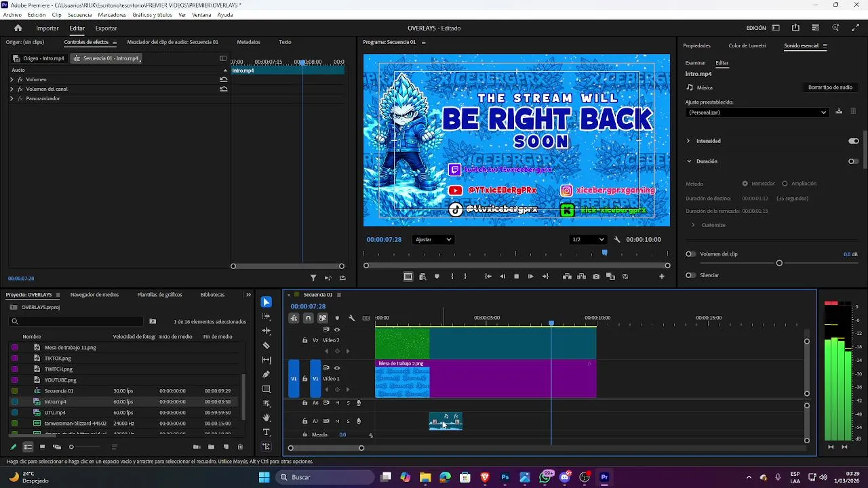Expand the Intensidad section
The width and height of the screenshot is (868, 488).
tap(688, 141)
